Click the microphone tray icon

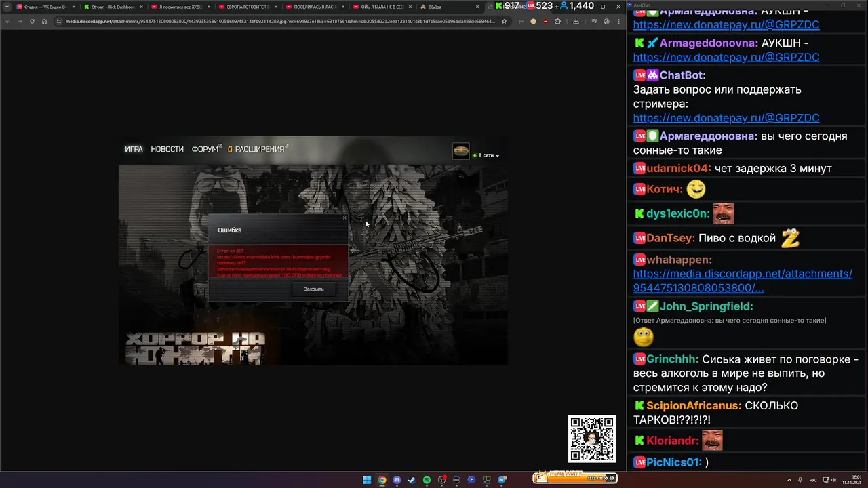[800, 480]
